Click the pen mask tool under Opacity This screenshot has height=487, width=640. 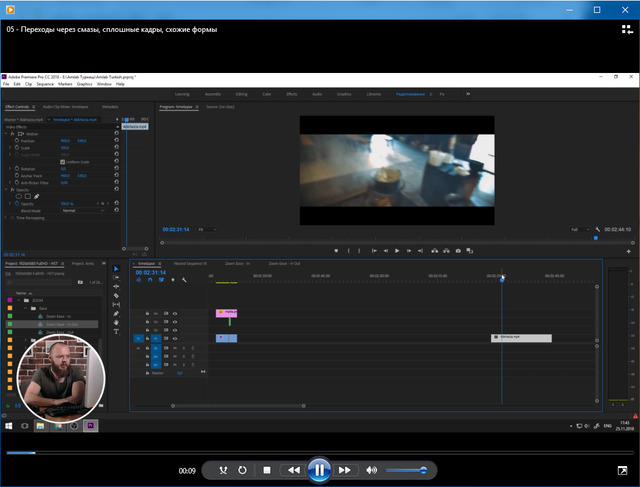pos(37,196)
